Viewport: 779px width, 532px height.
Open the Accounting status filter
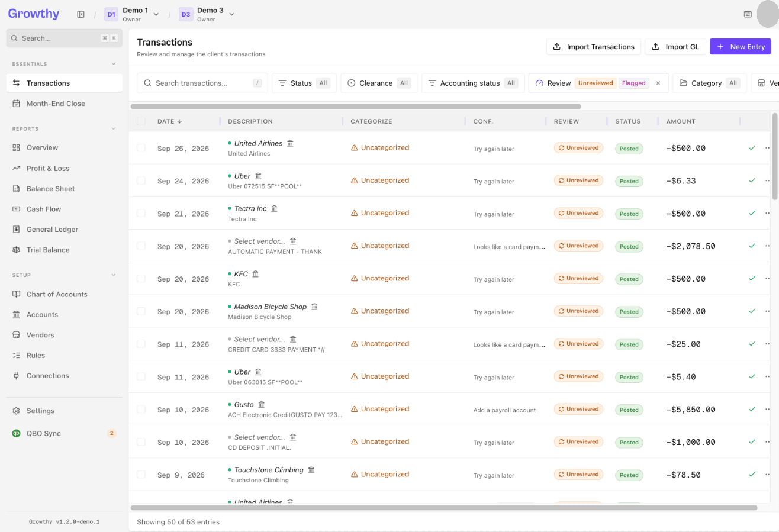click(x=473, y=83)
